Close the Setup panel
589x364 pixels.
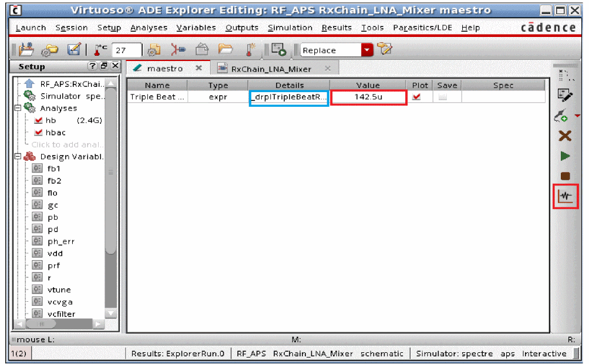tap(115, 66)
